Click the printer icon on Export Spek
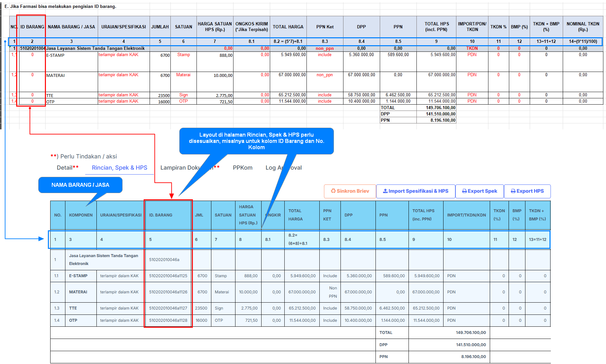The height and width of the screenshot is (364, 606). pos(464,191)
